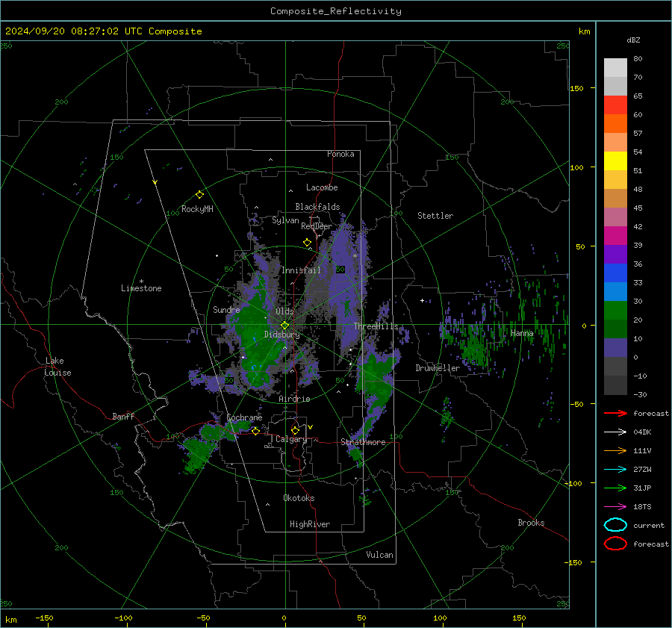The height and width of the screenshot is (628, 672).
Task: Click the Innisfail city label
Action: [x=301, y=270]
